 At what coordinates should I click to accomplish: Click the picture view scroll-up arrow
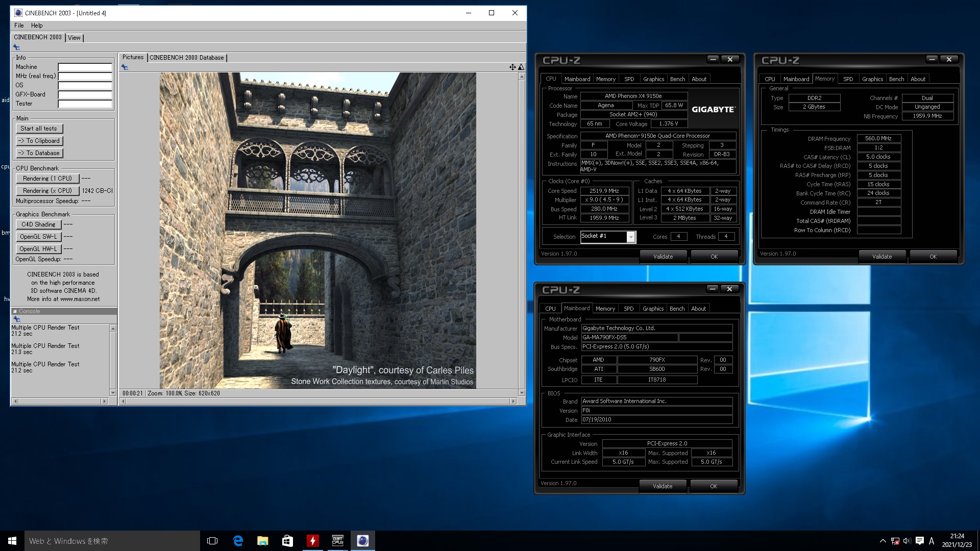coord(522,77)
